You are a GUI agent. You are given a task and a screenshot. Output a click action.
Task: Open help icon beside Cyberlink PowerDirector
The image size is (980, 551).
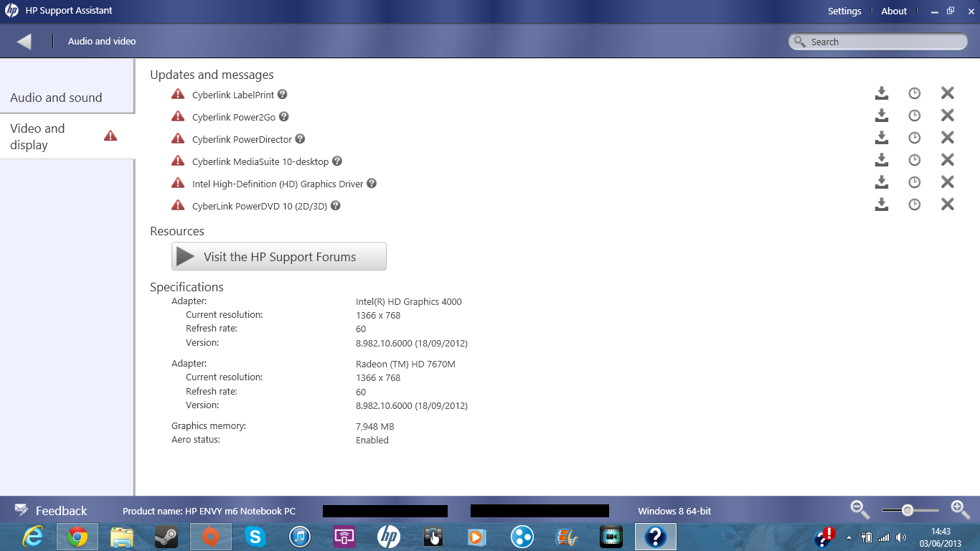pyautogui.click(x=300, y=139)
